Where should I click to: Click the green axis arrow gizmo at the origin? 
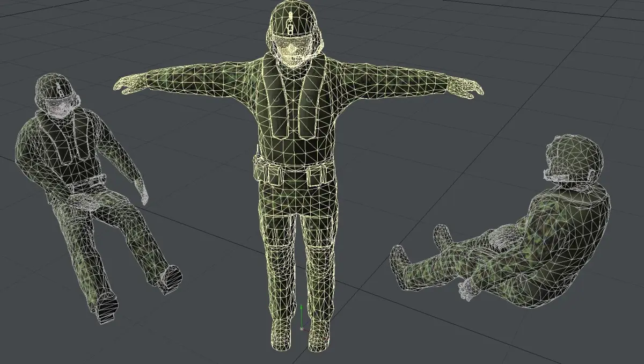(302, 316)
